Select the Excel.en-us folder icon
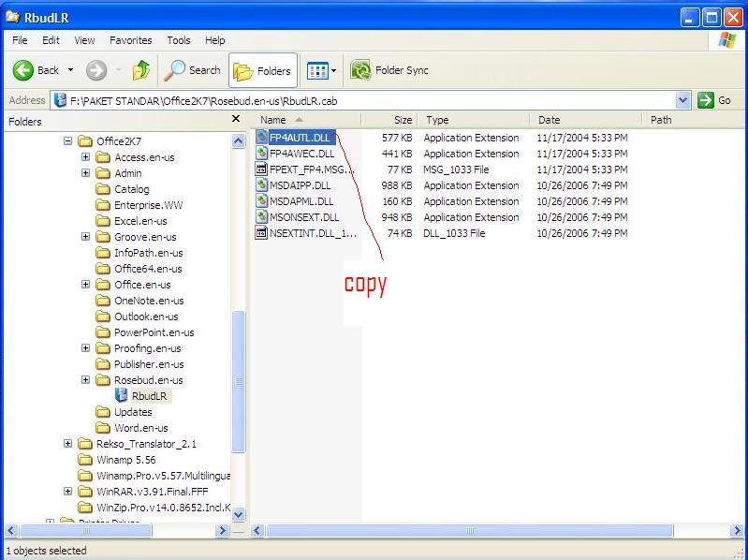This screenshot has width=748, height=560. [x=103, y=221]
